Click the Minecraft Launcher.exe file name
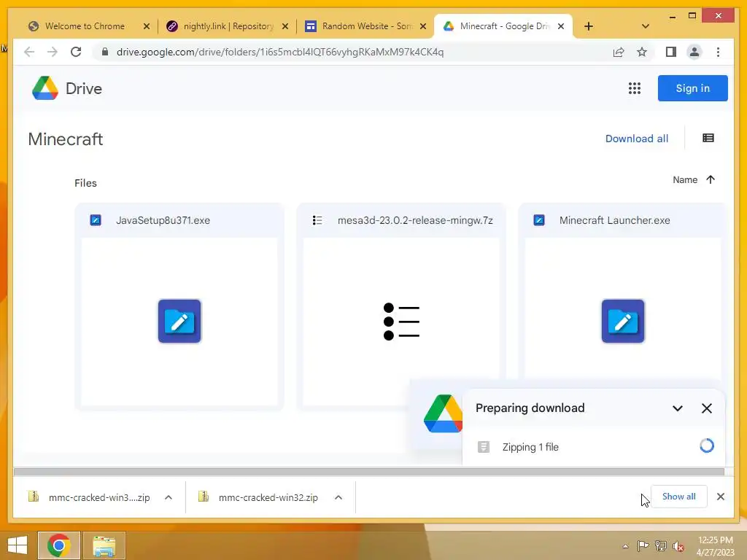The height and width of the screenshot is (560, 747). [614, 220]
